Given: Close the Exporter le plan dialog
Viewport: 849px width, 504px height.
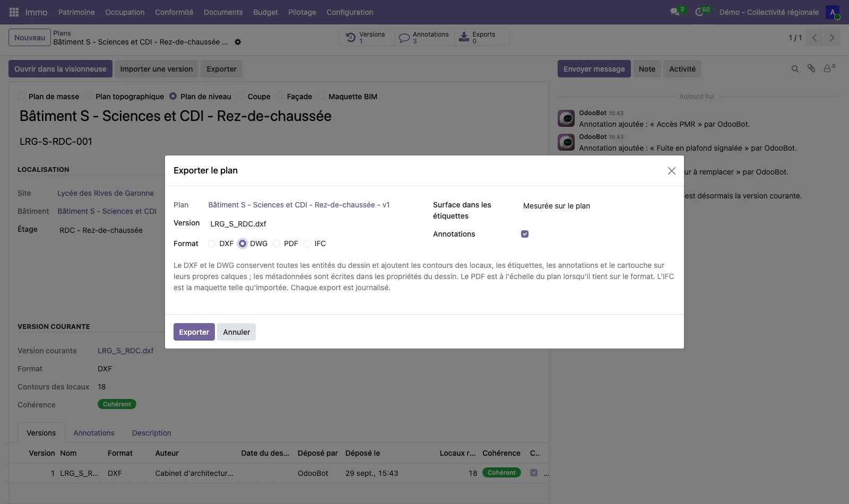Looking at the screenshot, I should click(x=671, y=171).
